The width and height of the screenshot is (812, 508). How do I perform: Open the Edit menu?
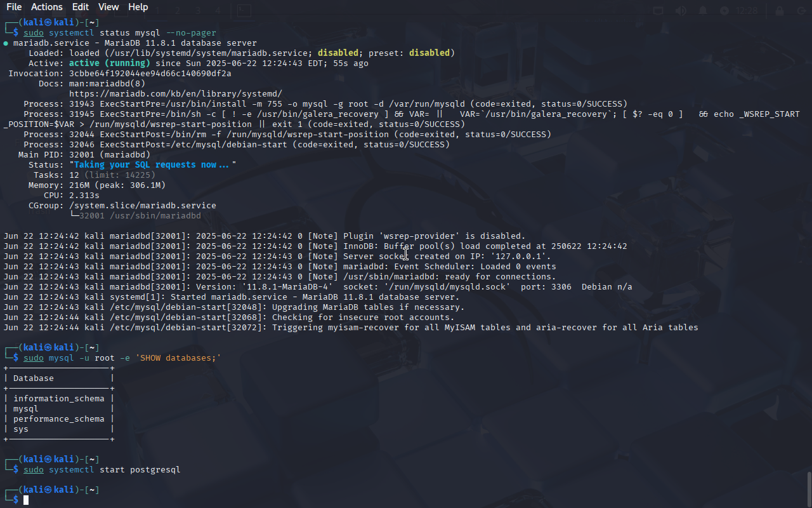[81, 7]
